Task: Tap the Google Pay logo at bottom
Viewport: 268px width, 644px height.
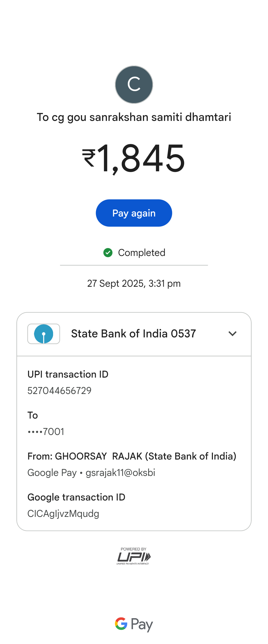Action: coord(134,624)
